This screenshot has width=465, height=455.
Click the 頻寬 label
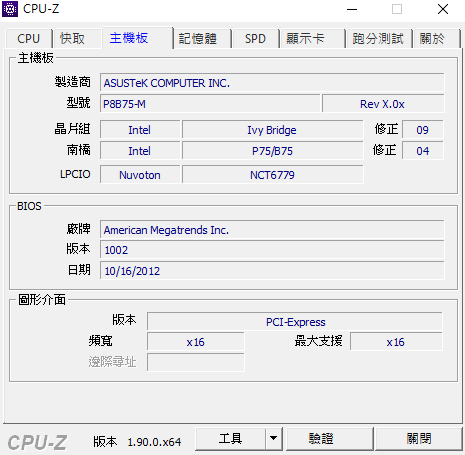point(101,341)
